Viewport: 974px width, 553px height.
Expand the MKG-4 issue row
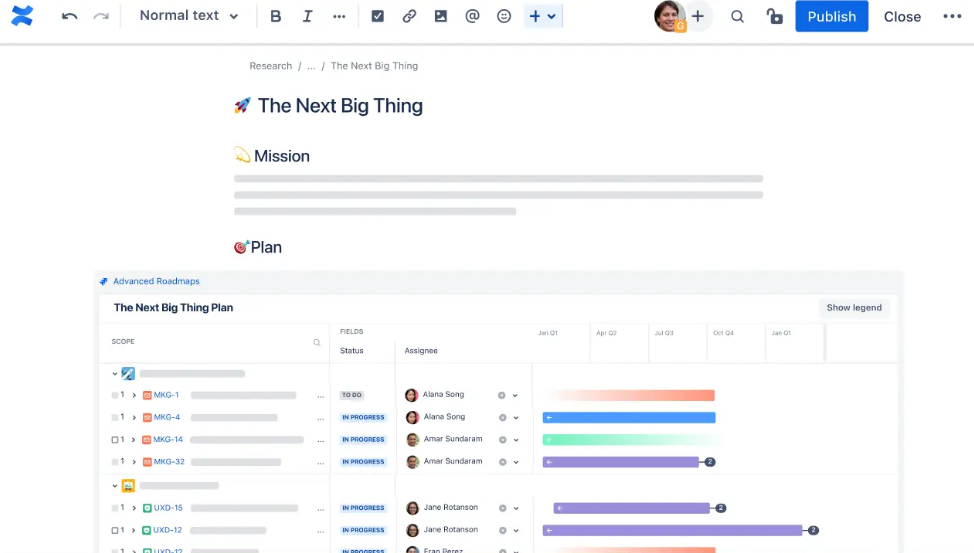point(134,417)
